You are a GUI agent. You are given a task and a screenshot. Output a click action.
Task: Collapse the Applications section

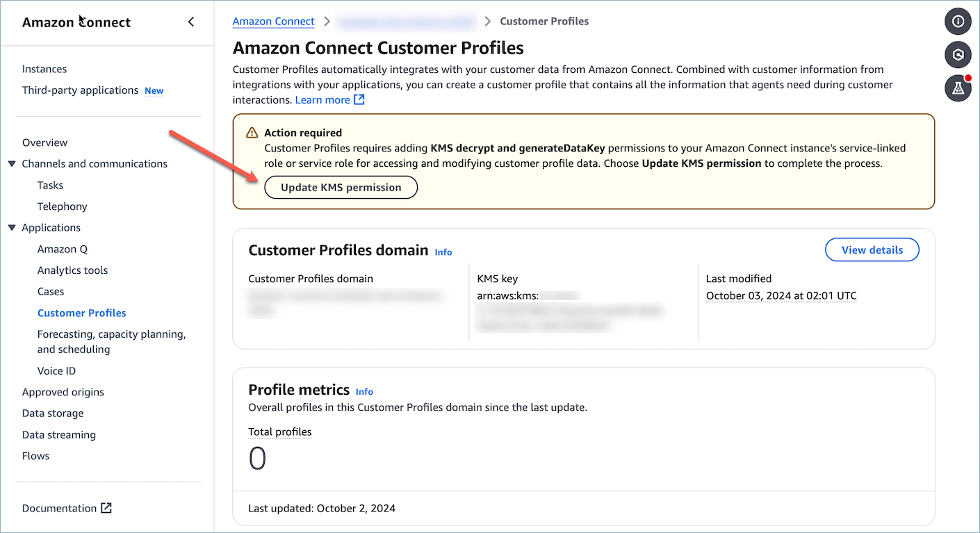click(12, 227)
